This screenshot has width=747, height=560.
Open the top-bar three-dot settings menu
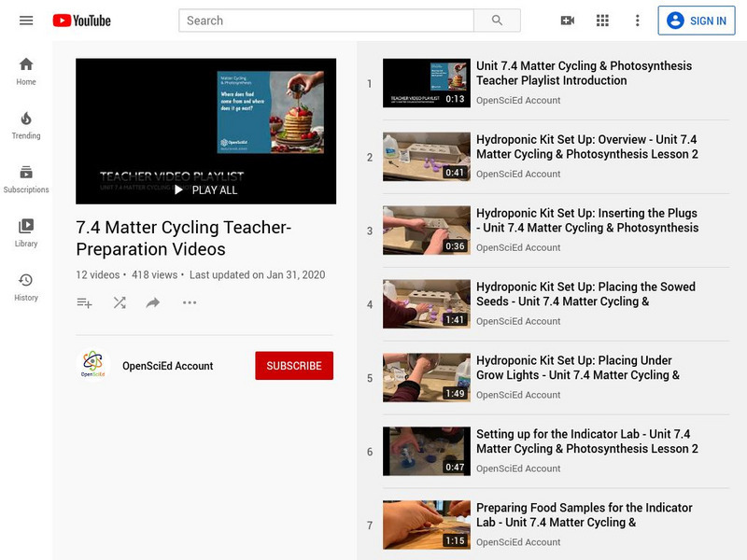637,20
